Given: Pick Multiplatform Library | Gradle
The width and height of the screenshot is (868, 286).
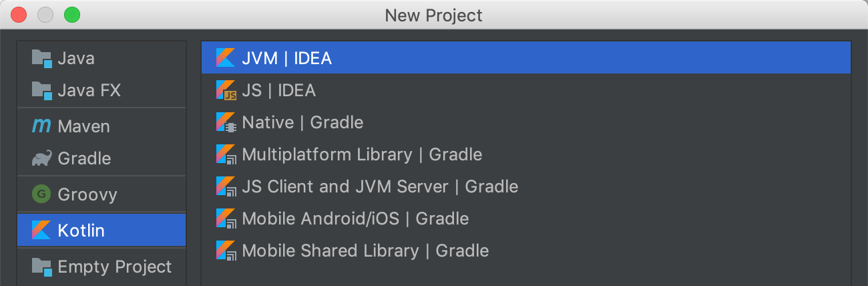Looking at the screenshot, I should [x=526, y=154].
